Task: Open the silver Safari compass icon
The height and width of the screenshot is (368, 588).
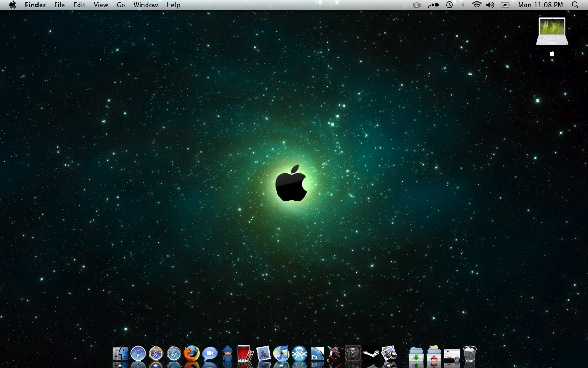Action: [174, 354]
